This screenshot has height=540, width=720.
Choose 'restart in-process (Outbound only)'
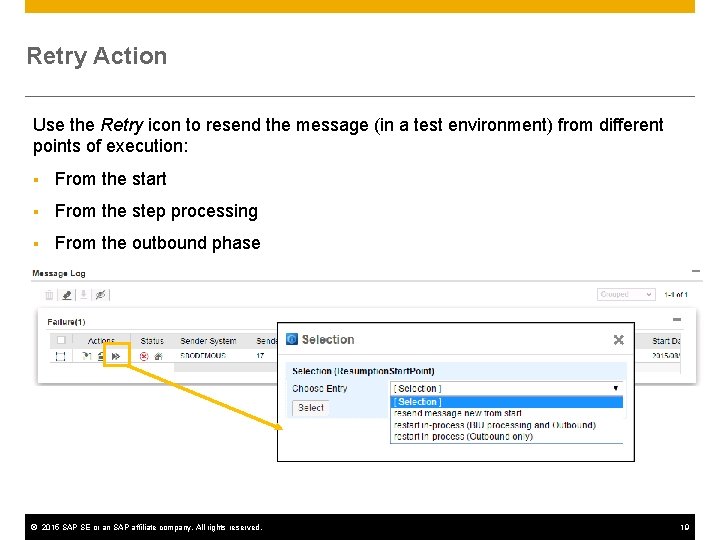(x=463, y=436)
